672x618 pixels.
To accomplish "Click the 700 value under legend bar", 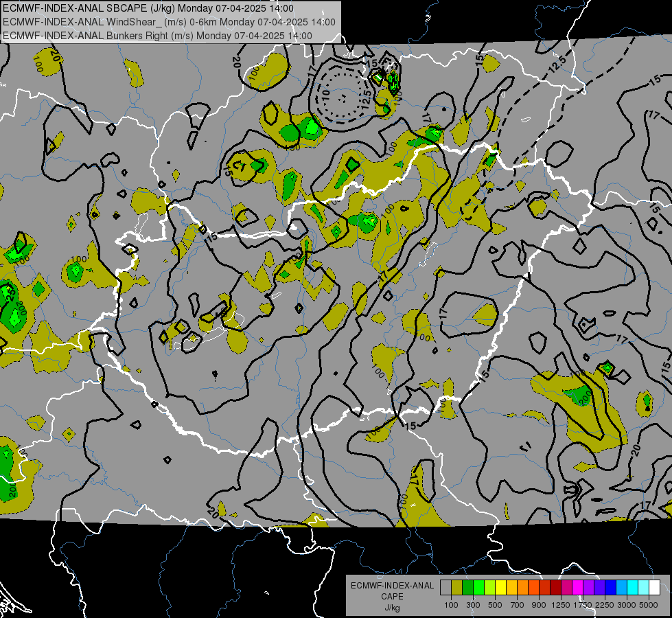I will click(518, 605).
